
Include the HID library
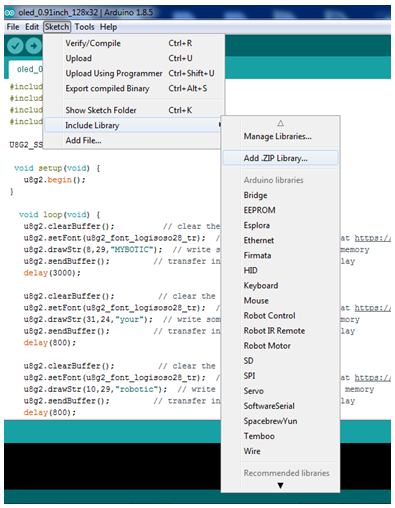[x=280, y=270]
